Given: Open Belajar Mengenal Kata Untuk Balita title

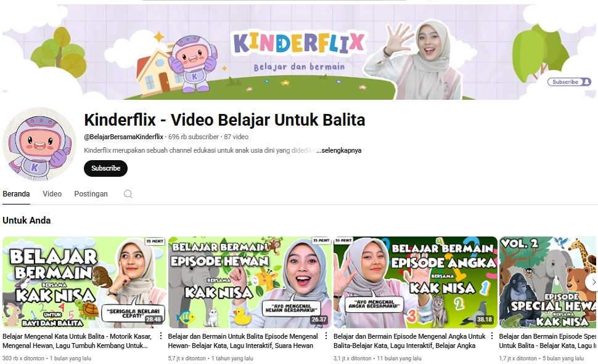Looking at the screenshot, I should 77,341.
